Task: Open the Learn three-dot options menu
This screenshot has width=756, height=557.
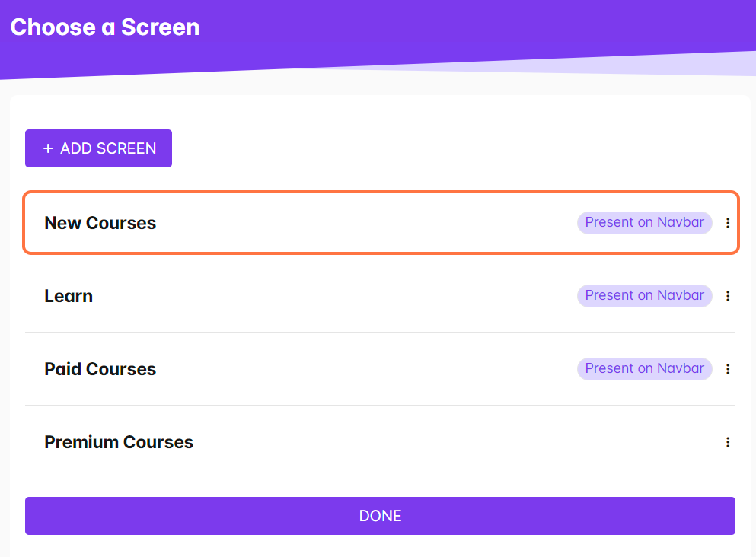Action: click(728, 296)
